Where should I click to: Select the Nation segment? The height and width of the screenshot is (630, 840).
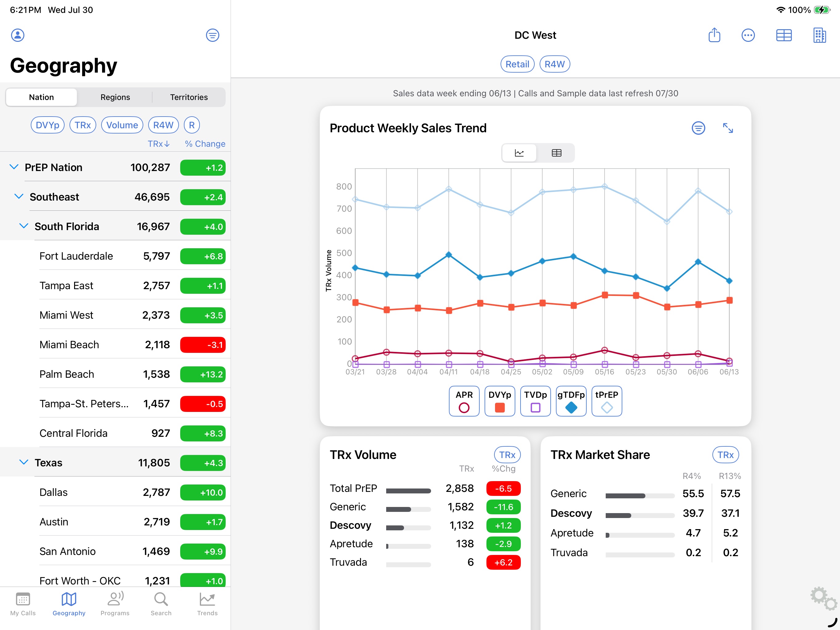pyautogui.click(x=42, y=97)
